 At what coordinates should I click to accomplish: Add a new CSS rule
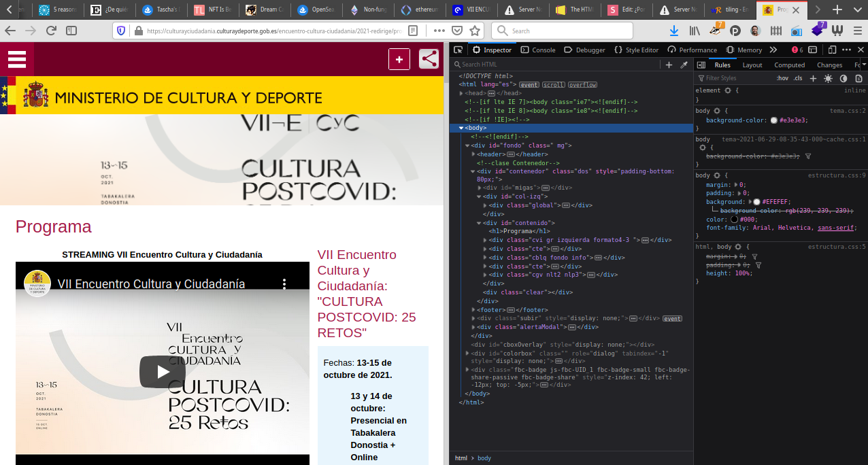pos(813,78)
